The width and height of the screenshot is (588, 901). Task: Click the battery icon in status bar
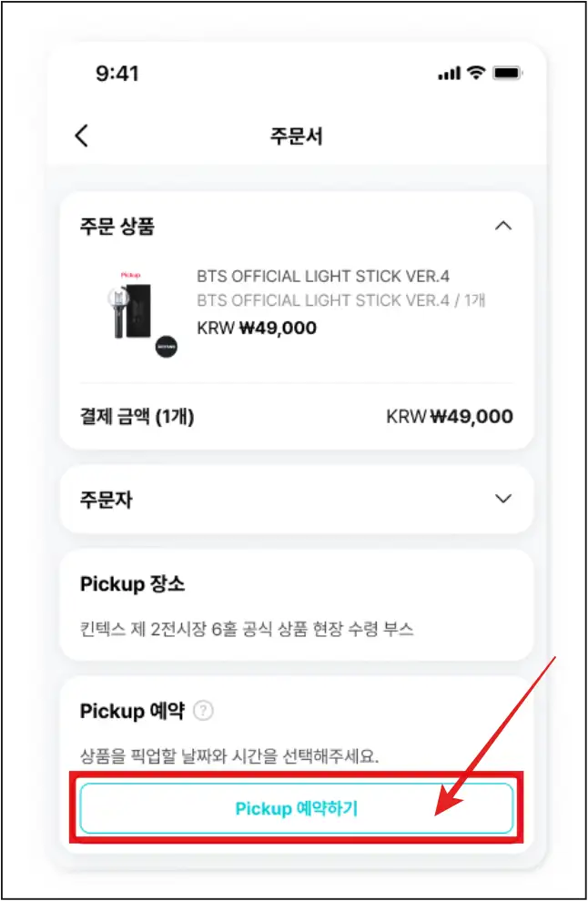(507, 74)
